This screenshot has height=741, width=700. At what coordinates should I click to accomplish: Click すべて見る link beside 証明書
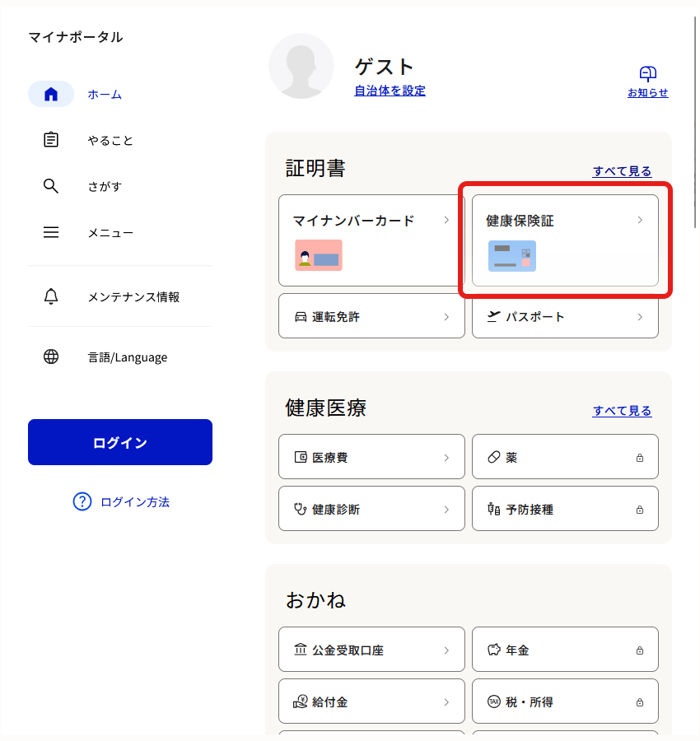(x=622, y=171)
